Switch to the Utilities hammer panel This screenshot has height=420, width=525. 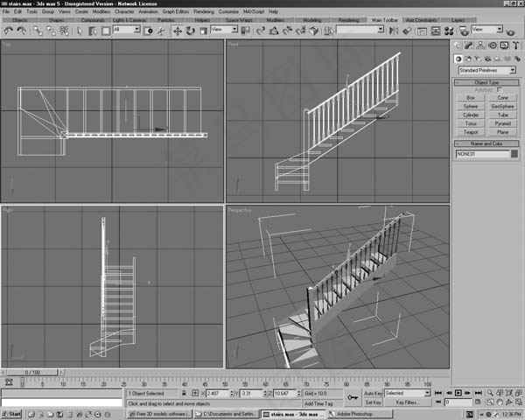[x=514, y=45]
